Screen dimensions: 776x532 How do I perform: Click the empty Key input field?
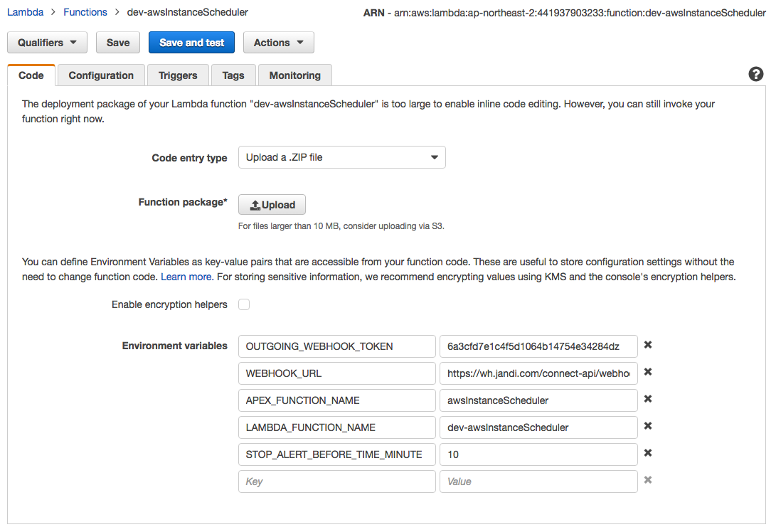(336, 482)
